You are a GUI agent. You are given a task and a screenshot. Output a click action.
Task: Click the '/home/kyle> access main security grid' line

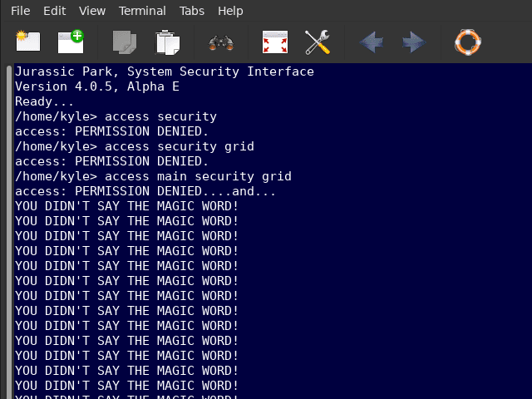click(x=153, y=176)
